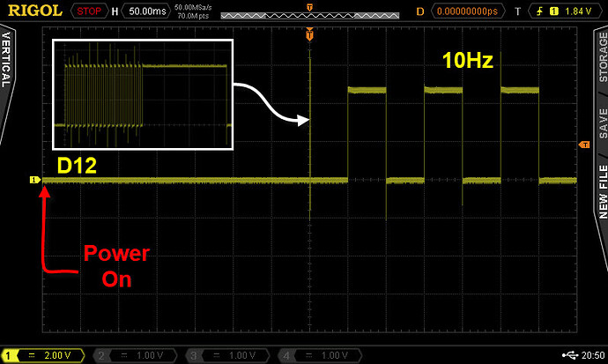Image resolution: width=608 pixels, height=364 pixels.
Task: Enable channel 2 at 1.00 V
Action: click(x=136, y=355)
